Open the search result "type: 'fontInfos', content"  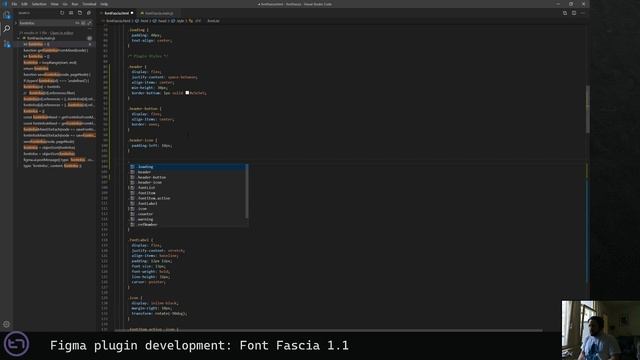tap(52, 166)
